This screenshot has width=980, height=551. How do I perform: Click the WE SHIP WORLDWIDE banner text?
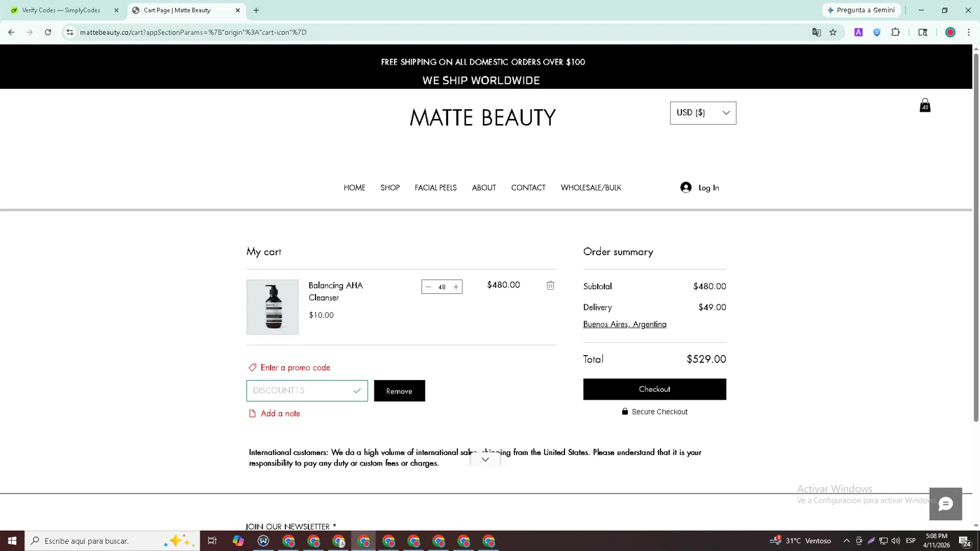[482, 80]
